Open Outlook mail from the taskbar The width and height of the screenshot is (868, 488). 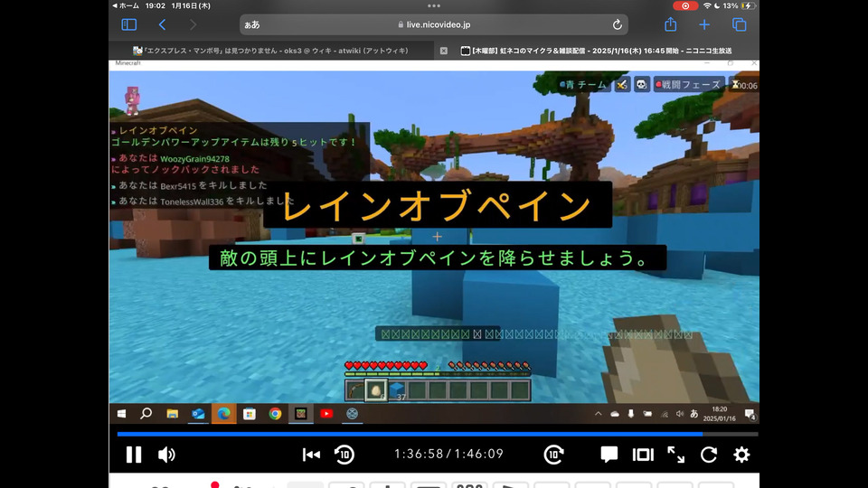198,413
